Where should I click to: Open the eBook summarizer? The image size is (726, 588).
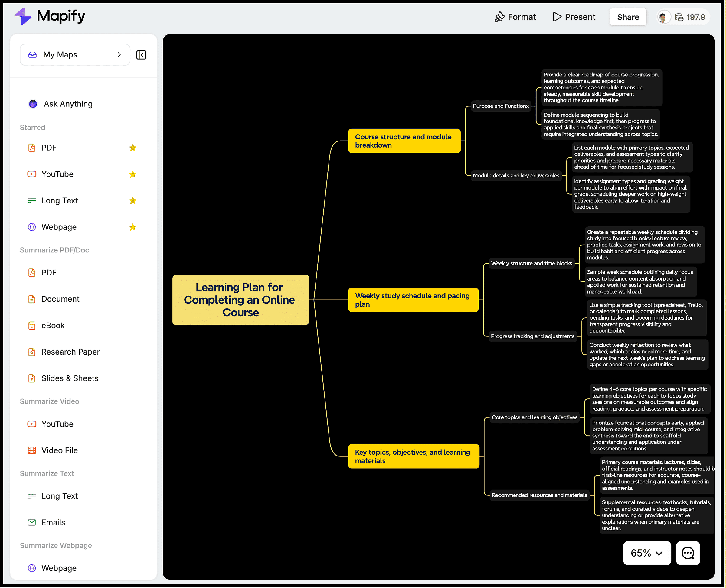click(x=53, y=325)
